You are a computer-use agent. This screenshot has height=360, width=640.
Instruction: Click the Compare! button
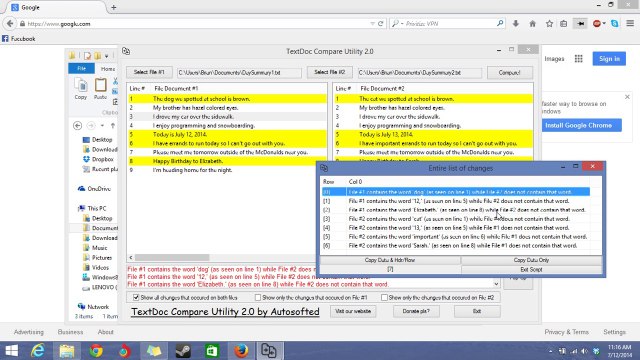pos(509,73)
